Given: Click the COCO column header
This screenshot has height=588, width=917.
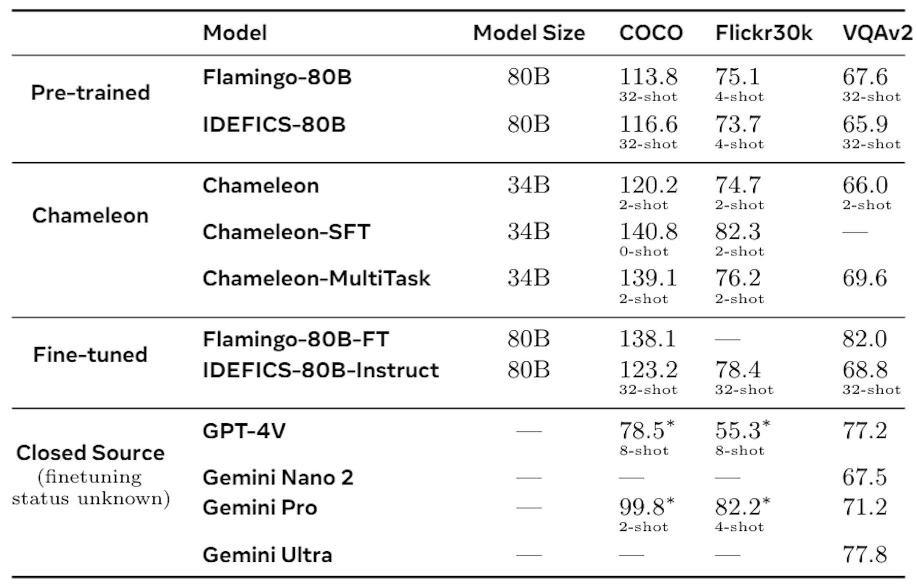Looking at the screenshot, I should pos(650,33).
